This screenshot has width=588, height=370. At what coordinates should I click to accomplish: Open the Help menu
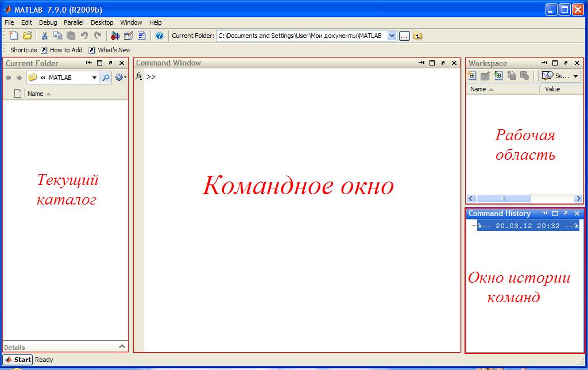point(155,22)
